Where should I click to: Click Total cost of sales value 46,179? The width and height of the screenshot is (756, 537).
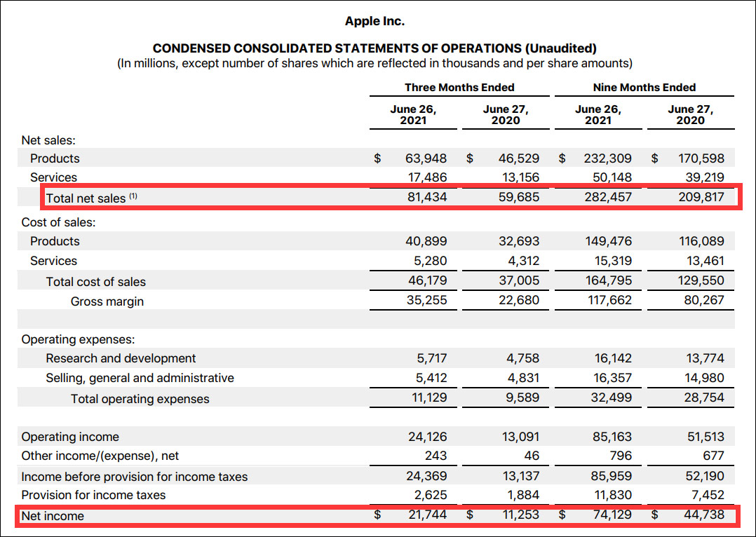coord(428,280)
